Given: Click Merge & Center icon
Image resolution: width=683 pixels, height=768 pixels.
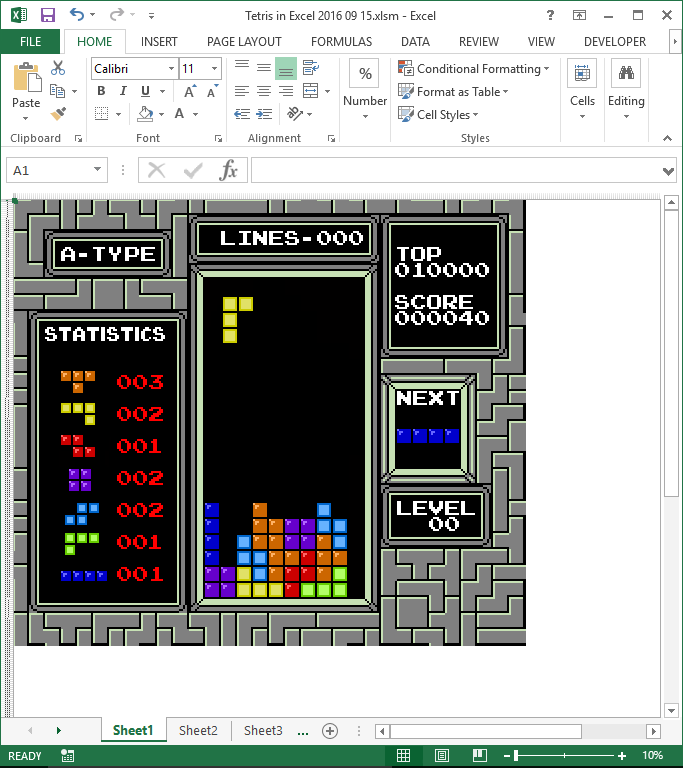Looking at the screenshot, I should (311, 91).
